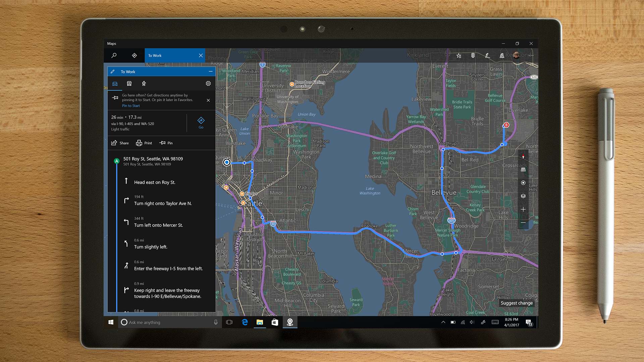Open the search magnifier in Maps
This screenshot has width=644, height=362.
pyautogui.click(x=114, y=55)
